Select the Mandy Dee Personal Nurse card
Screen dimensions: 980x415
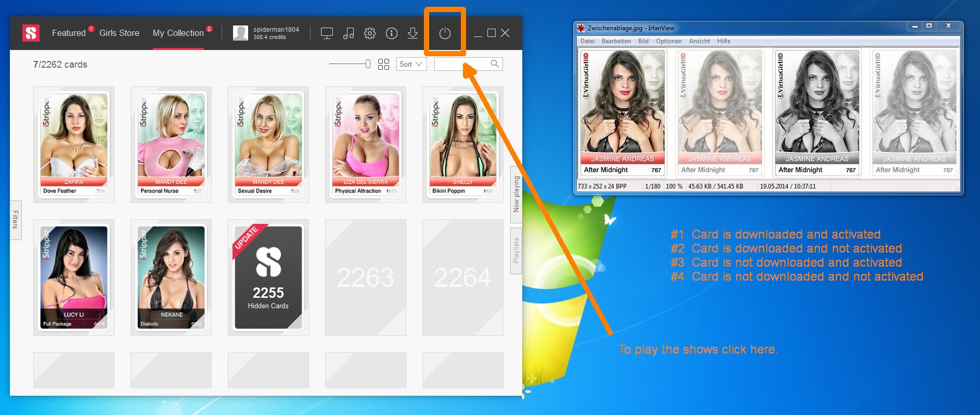click(x=171, y=145)
